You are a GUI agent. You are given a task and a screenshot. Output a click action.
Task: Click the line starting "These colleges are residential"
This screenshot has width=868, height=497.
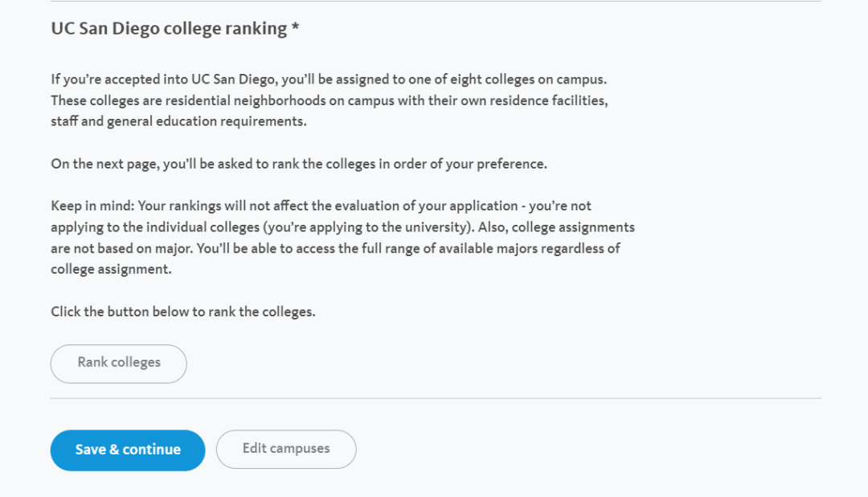330,100
